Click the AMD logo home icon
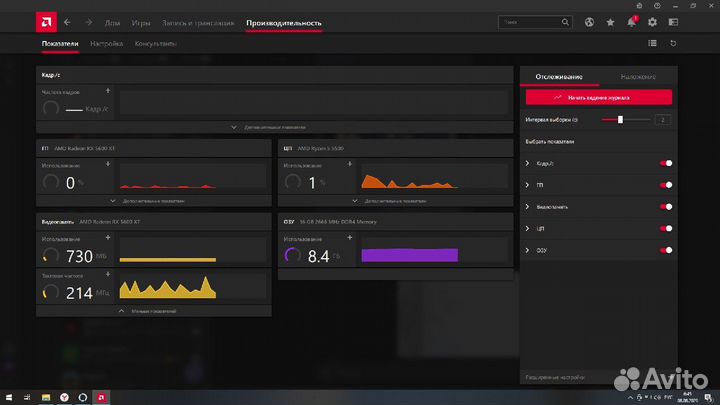Screen dimensions: 720x405 click(44, 21)
